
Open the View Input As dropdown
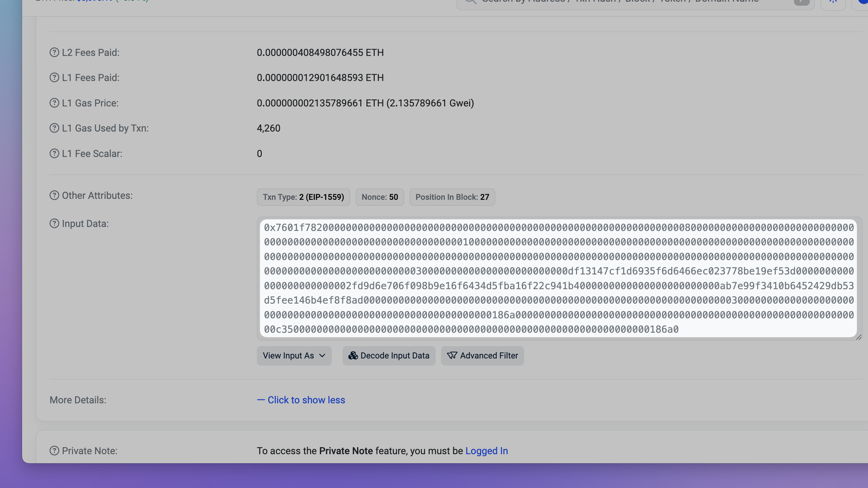294,356
